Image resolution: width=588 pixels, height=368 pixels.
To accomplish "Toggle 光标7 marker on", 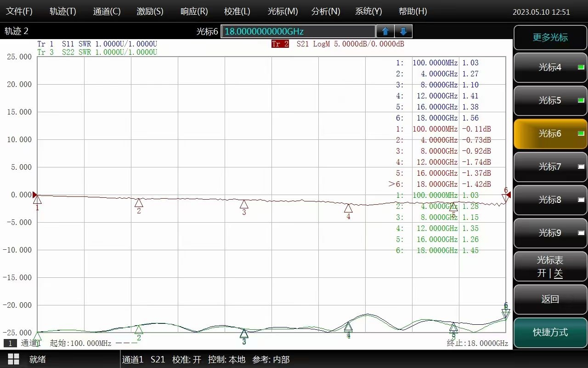I will click(550, 167).
